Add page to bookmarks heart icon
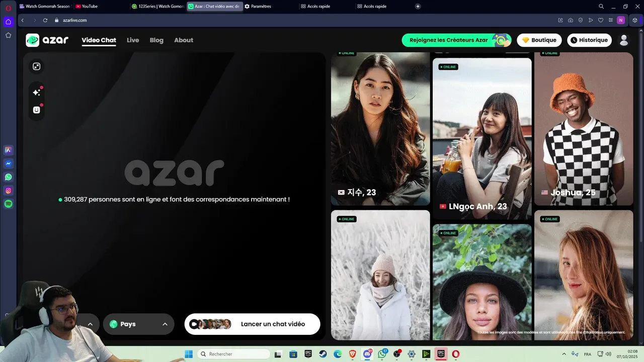This screenshot has width=644, height=362. click(x=601, y=20)
